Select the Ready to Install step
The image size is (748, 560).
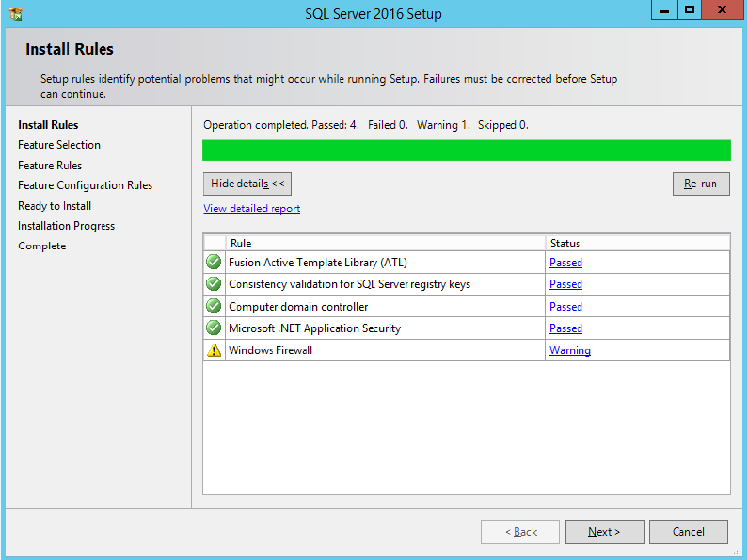pyautogui.click(x=55, y=206)
